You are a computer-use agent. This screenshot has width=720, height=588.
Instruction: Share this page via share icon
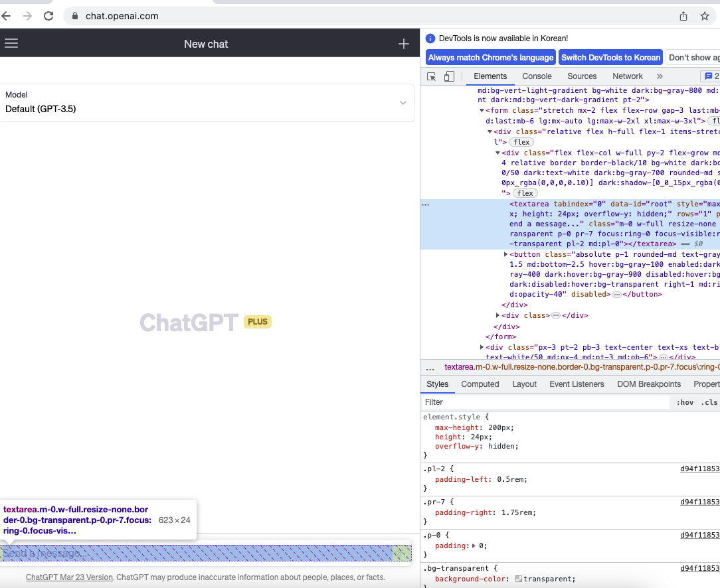click(x=683, y=16)
